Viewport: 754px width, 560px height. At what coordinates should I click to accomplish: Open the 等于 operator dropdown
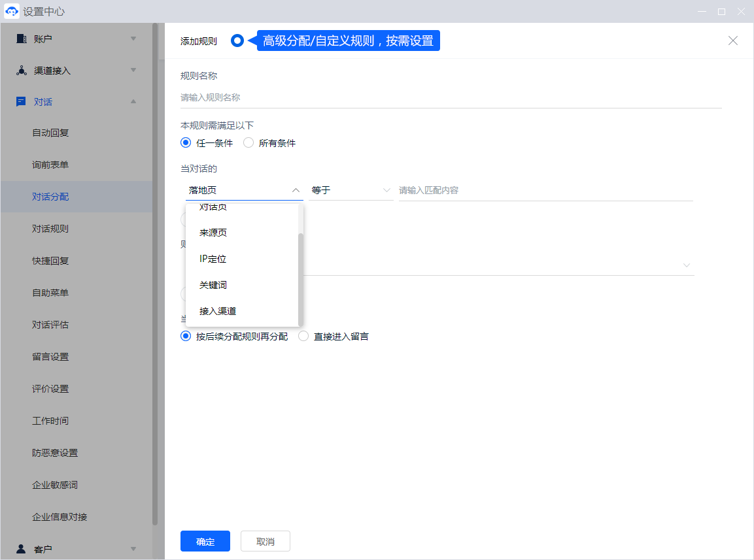click(x=351, y=190)
